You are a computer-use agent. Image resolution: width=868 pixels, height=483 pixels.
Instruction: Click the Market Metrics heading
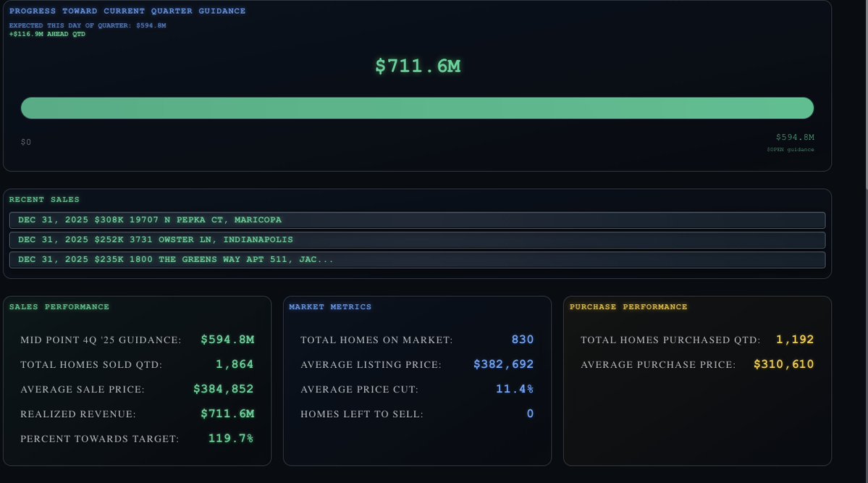(330, 307)
